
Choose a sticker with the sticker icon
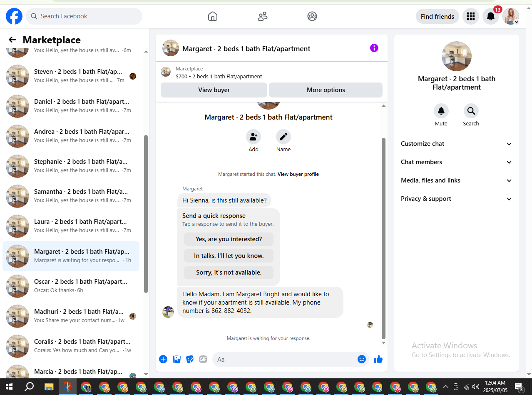point(190,359)
